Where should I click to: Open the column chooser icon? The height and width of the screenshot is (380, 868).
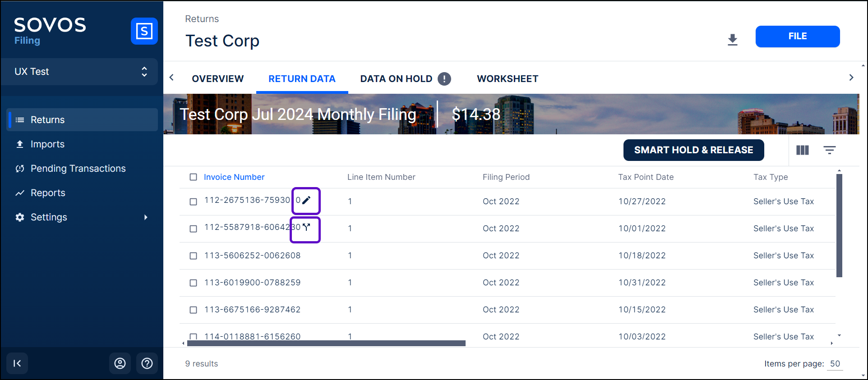[x=802, y=150]
